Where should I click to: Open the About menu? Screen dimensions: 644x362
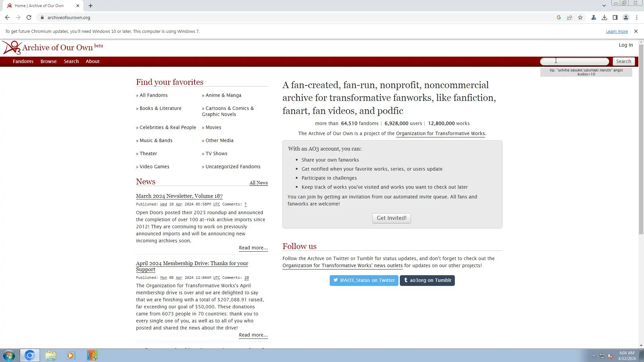click(x=93, y=61)
